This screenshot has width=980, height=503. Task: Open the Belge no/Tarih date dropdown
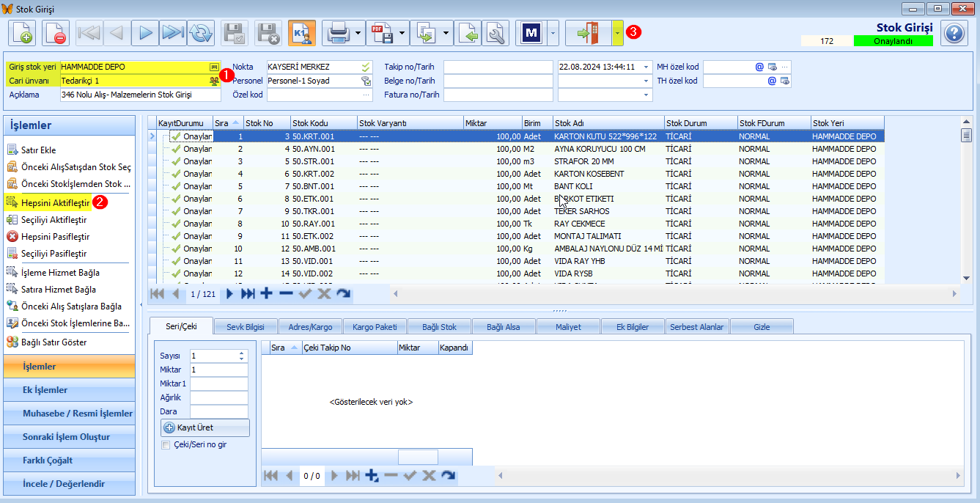pos(646,81)
